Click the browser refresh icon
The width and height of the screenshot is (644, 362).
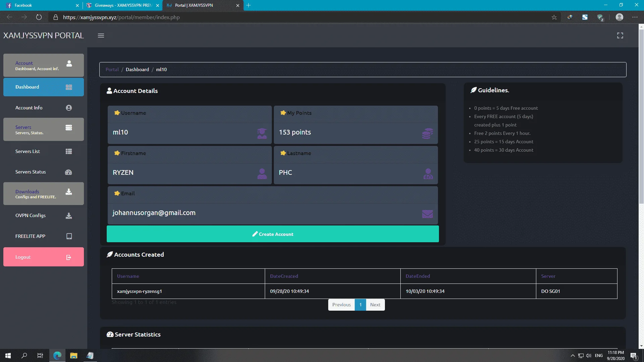39,17
